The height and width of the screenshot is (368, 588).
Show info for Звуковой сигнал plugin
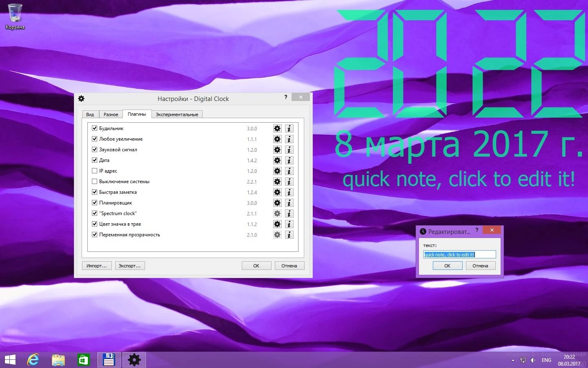point(289,150)
